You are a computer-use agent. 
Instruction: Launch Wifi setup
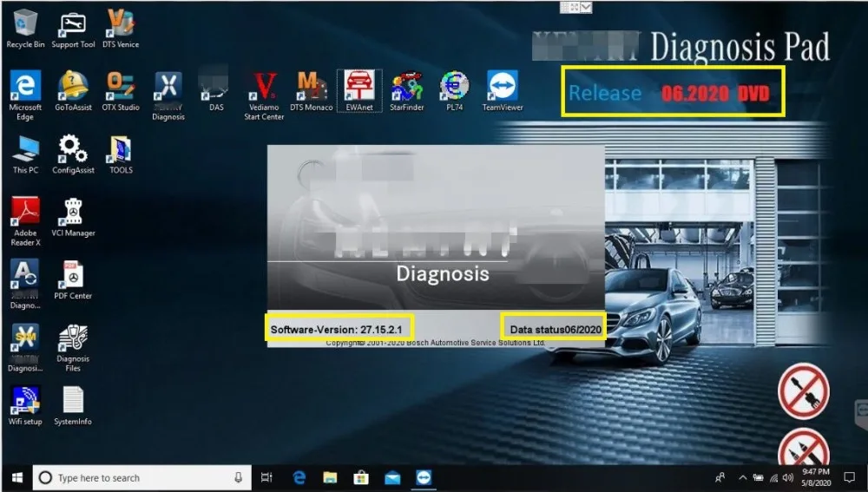pos(25,406)
